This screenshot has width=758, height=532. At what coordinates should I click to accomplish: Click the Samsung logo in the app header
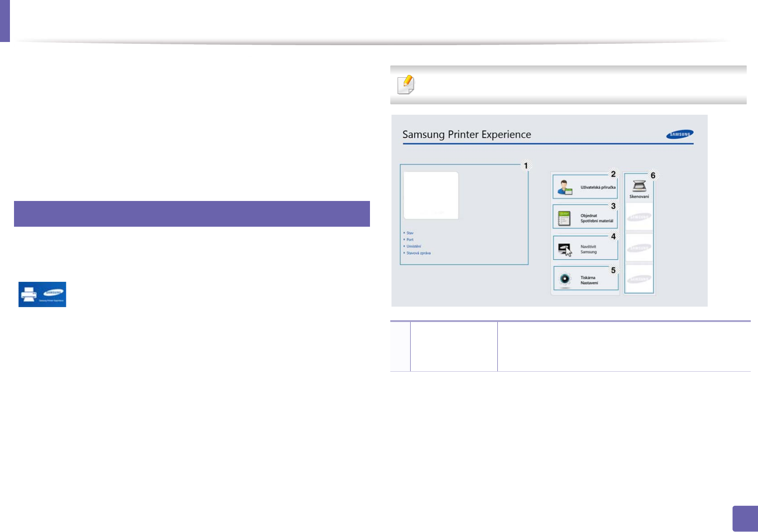pos(680,134)
